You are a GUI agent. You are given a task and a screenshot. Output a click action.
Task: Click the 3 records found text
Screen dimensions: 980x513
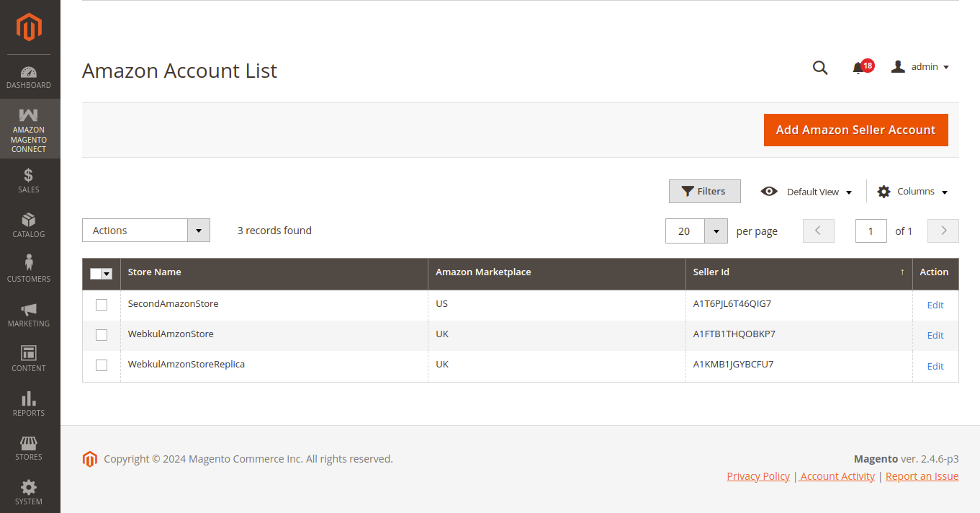tap(274, 231)
